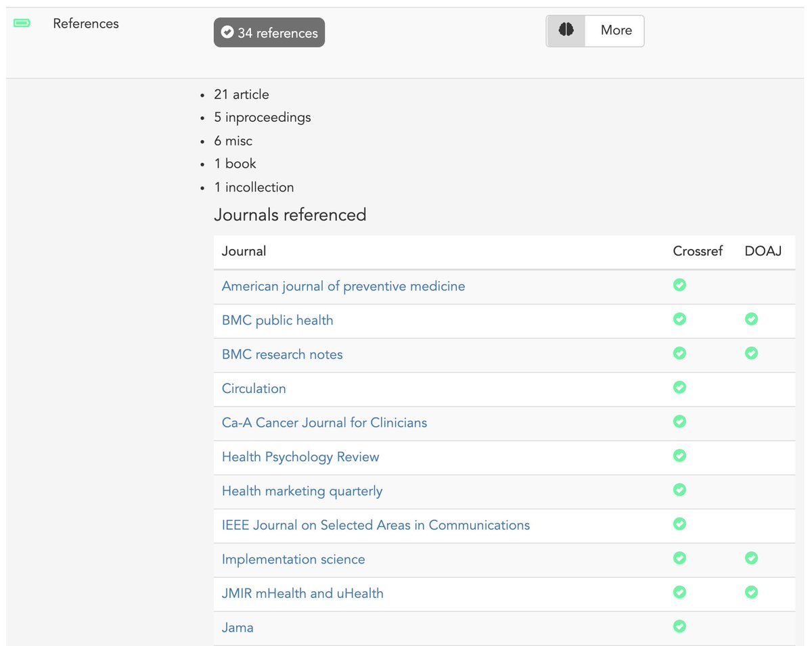Click Crossref checkmark for BMC public health
The image size is (812, 646).
(679, 319)
